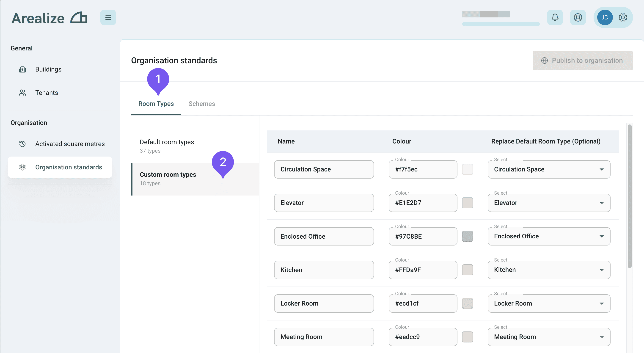
Task: Switch to Room Types tab
Action: [156, 104]
